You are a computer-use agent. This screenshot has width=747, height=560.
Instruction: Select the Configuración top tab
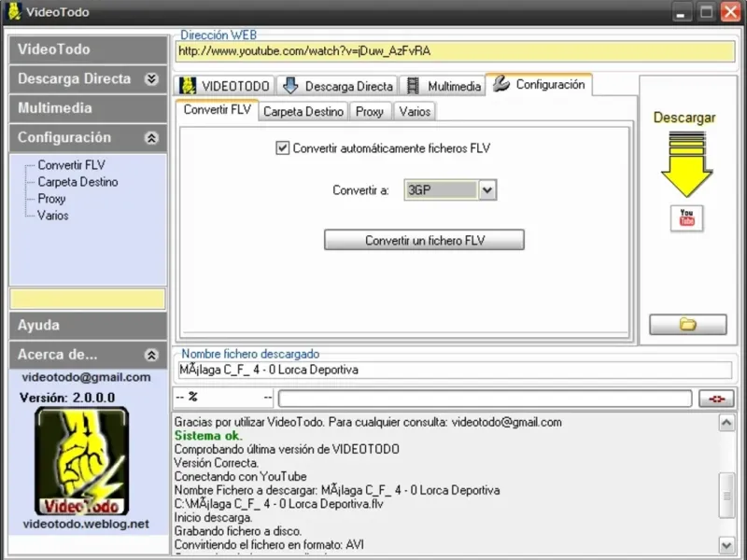[540, 85]
